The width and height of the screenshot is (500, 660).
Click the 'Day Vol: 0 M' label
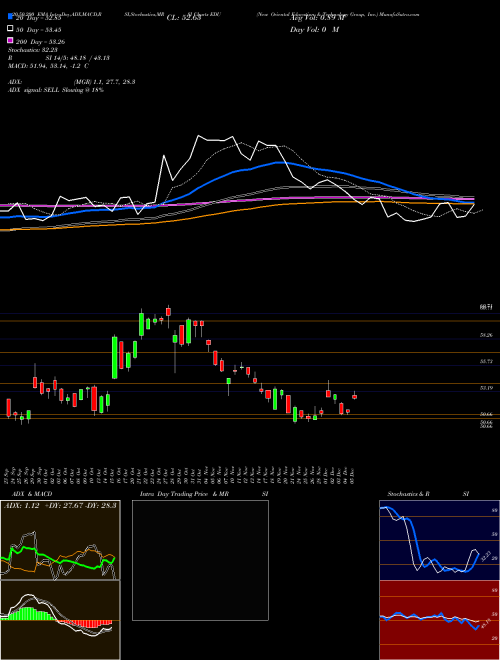point(314,29)
